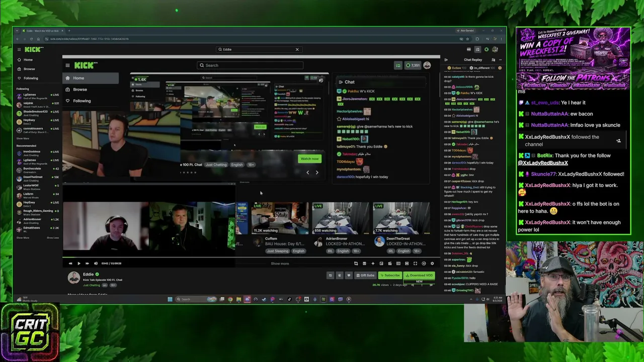This screenshot has height=362, width=644.
Task: Click the green Kick points icon in header
Action: (x=487, y=49)
